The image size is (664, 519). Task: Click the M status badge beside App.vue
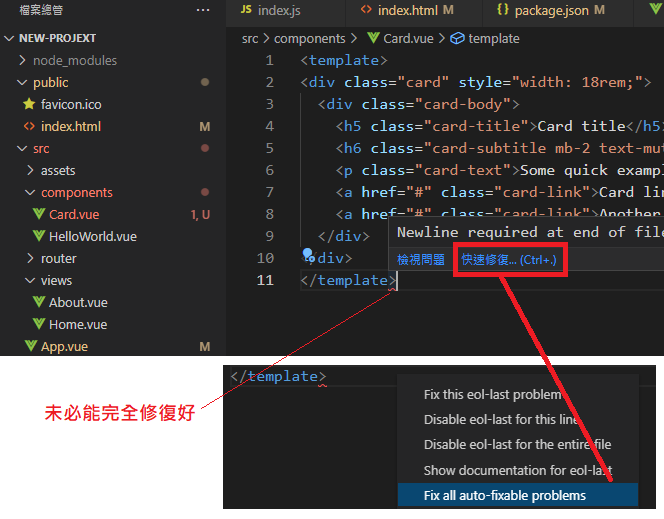point(205,347)
